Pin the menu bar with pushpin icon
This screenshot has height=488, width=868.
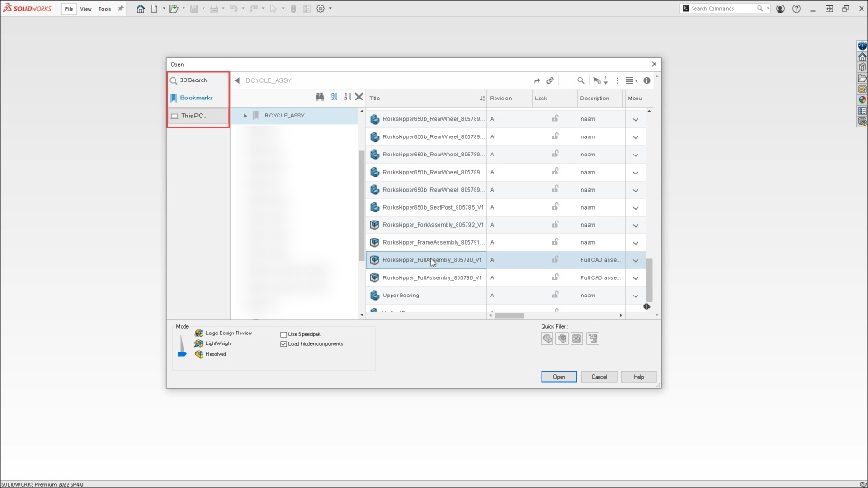[x=120, y=8]
